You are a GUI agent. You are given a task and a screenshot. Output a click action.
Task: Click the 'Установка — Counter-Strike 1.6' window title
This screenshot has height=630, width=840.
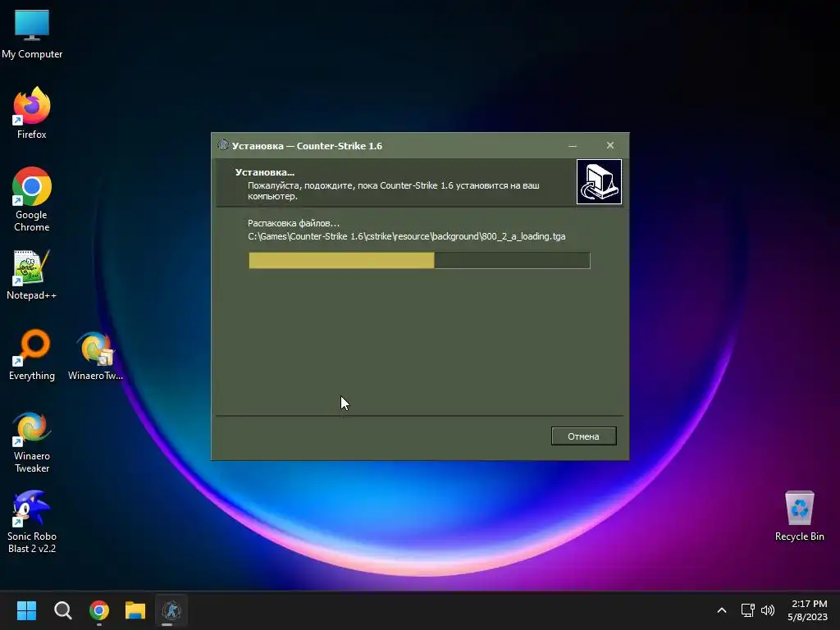(x=307, y=146)
